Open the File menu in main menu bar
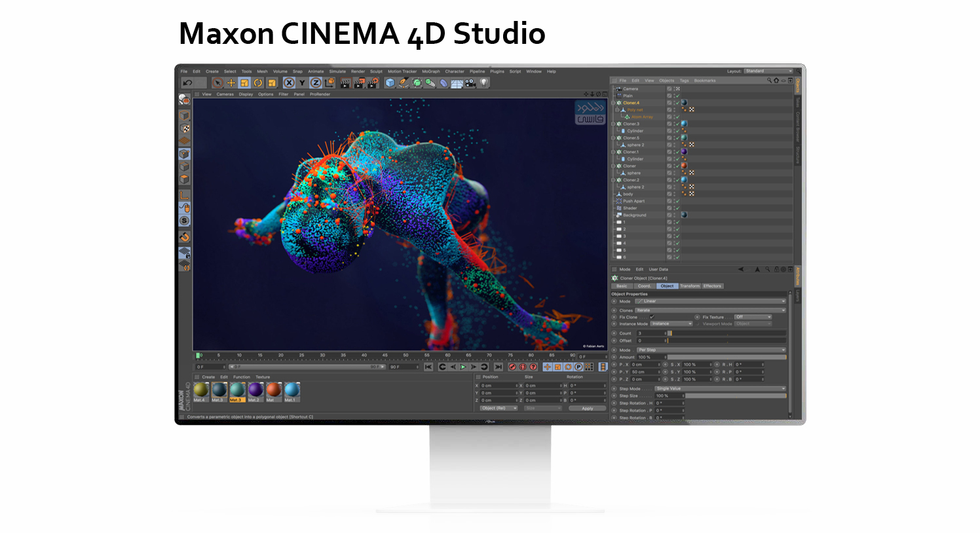 184,71
